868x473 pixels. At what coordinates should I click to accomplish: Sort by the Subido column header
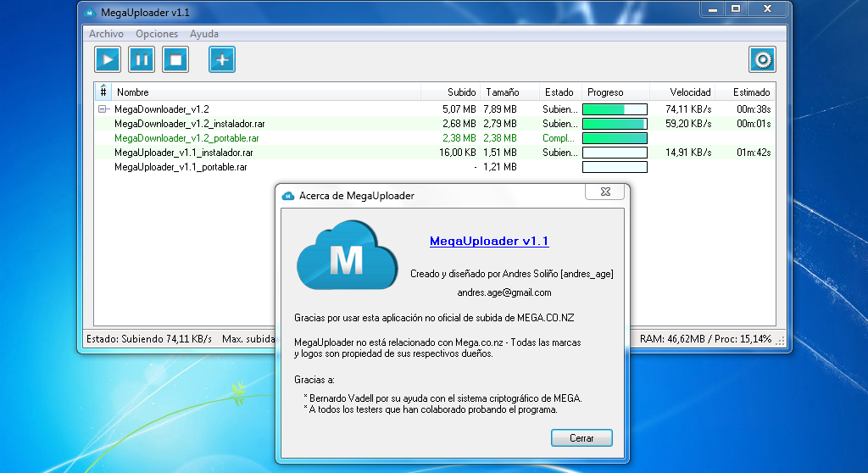(451, 92)
